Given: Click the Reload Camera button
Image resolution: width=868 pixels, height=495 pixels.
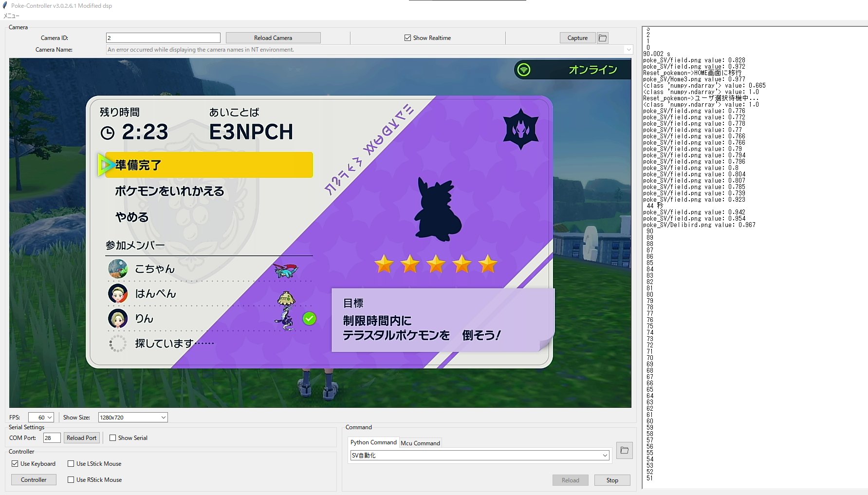Looking at the screenshot, I should [273, 38].
